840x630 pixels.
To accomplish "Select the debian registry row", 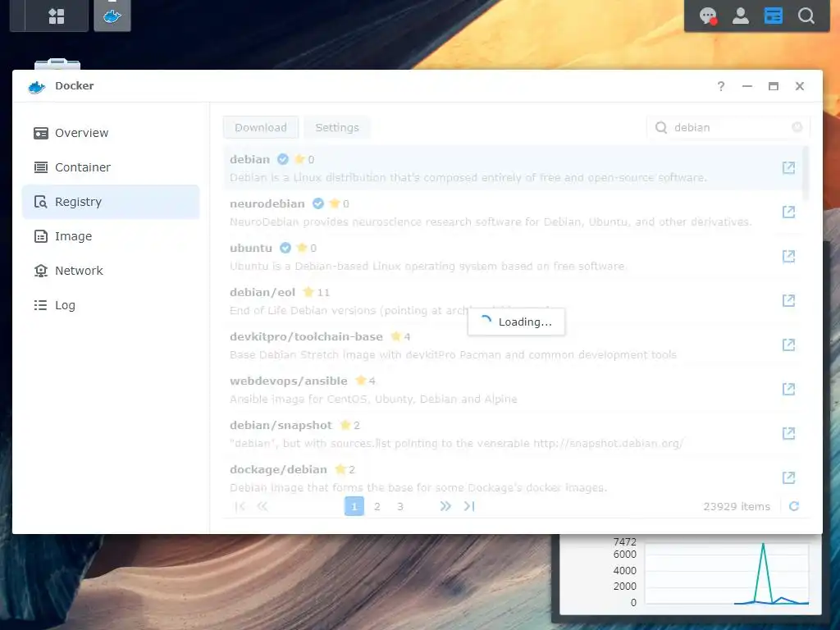I will (x=513, y=167).
